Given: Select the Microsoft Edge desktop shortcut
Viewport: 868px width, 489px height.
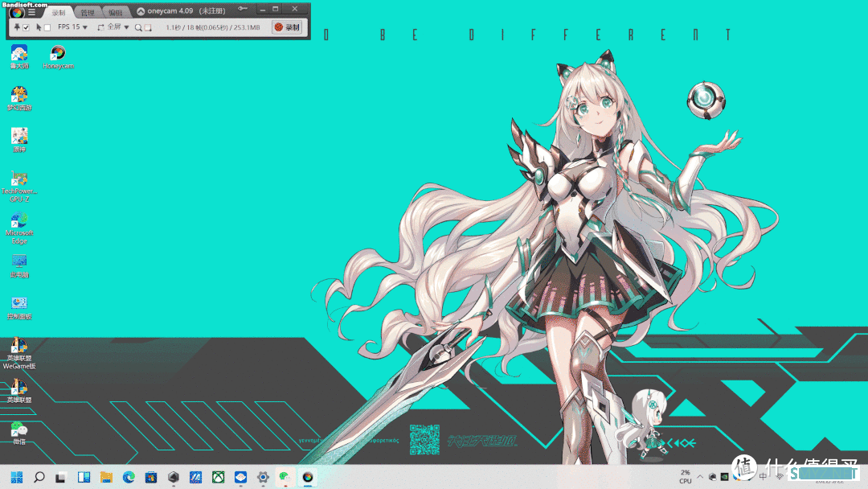Looking at the screenshot, I should tap(19, 228).
